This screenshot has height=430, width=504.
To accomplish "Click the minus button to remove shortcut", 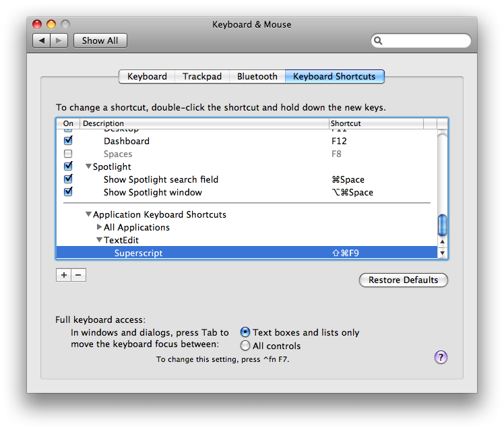I will [x=78, y=275].
